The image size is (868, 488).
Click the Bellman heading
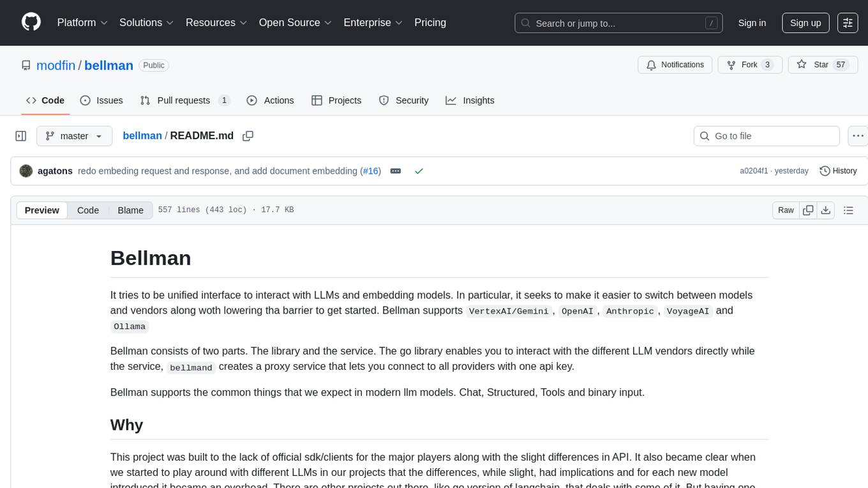[x=151, y=258]
